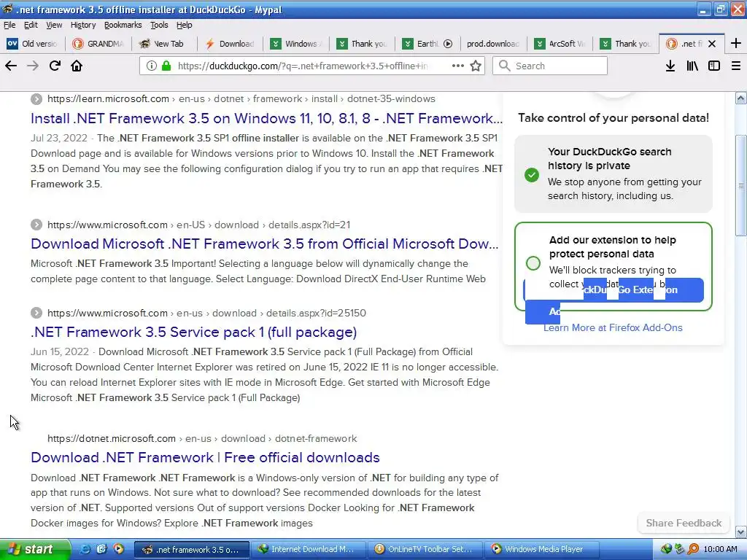Click the green padlock security icon
Image resolution: width=747 pixels, height=560 pixels.
(x=166, y=66)
